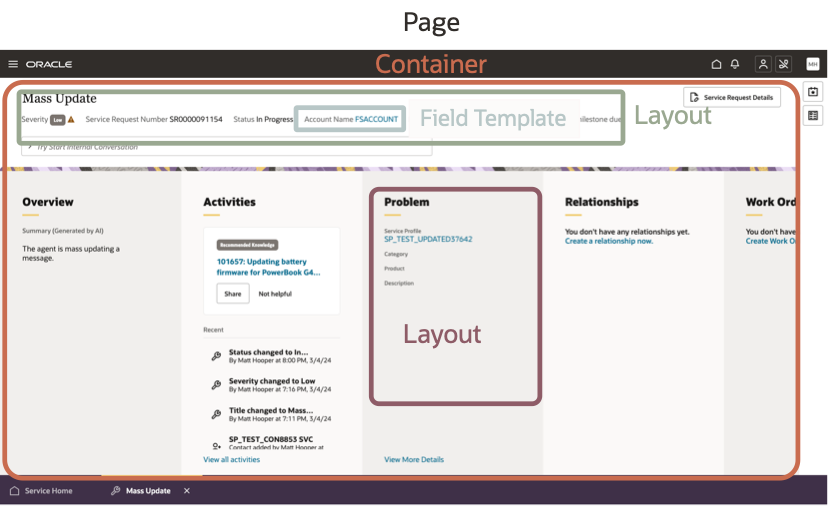Close the Mass Update tab
The image size is (828, 513).
(186, 491)
